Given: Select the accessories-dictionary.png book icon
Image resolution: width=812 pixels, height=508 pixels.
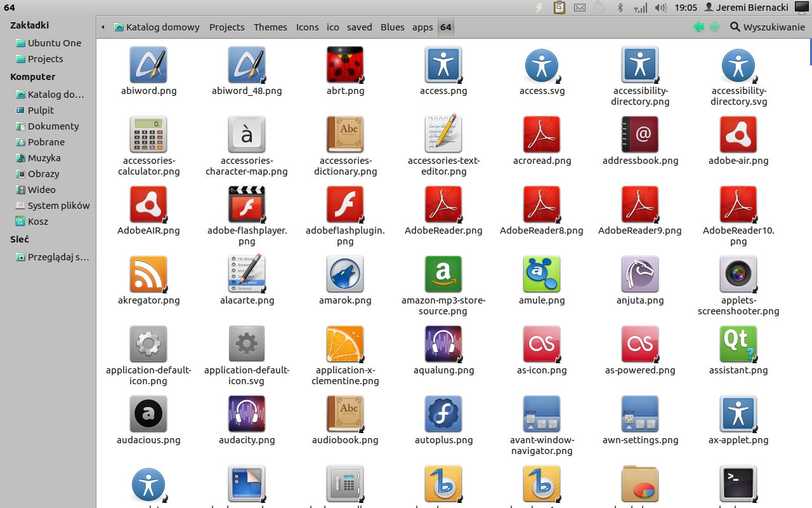Looking at the screenshot, I should 345,135.
